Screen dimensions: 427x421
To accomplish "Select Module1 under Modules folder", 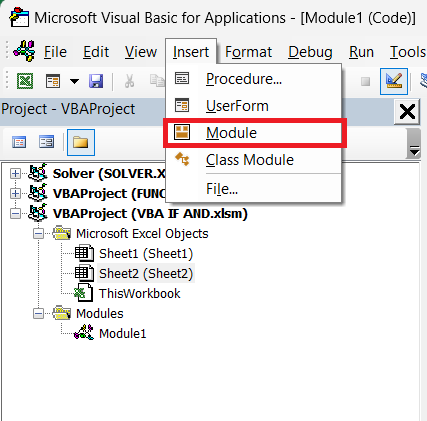I will click(123, 334).
